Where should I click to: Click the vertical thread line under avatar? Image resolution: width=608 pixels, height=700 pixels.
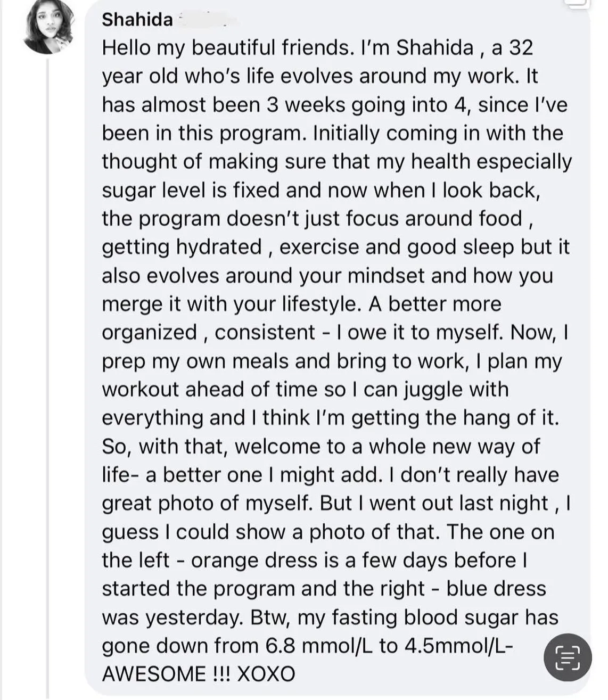pos(48,373)
